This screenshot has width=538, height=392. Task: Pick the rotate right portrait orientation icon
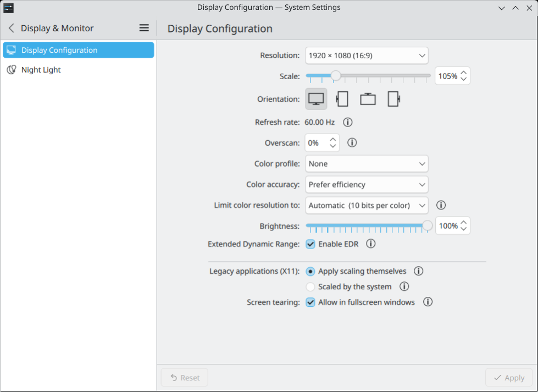pos(393,100)
